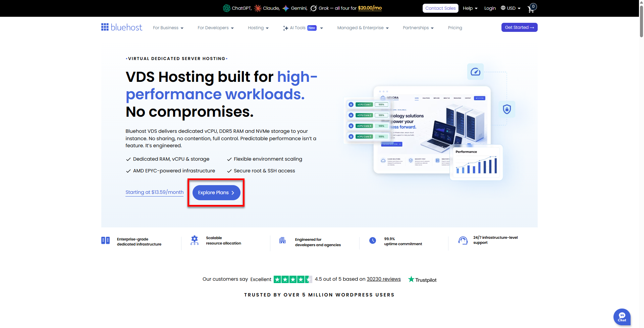Click the "24/7 infrastructure-level support" text

(x=495, y=240)
